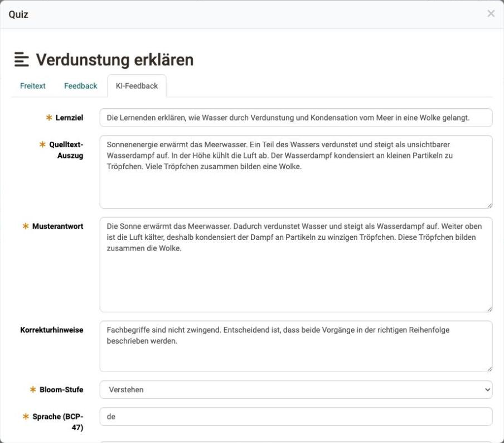Screen dimensions: 504x443
Task: Click the Bloom-Stufe mandatory asterisk
Action: (33, 389)
